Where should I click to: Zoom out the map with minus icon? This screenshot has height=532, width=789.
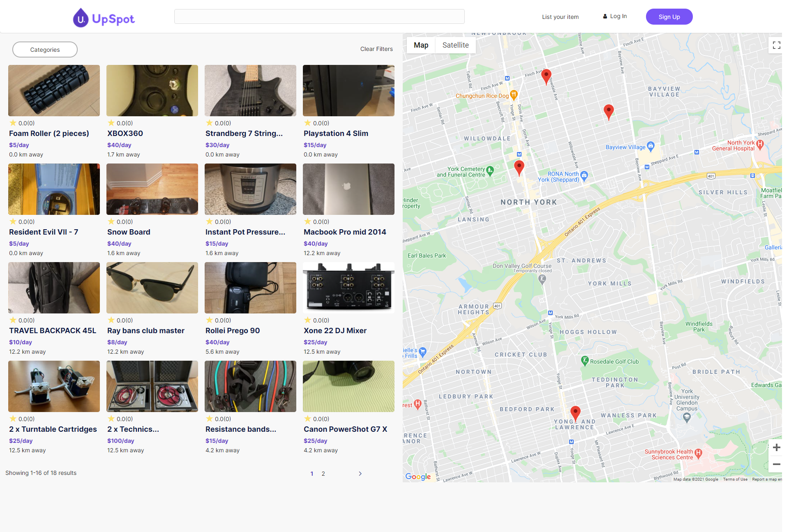(776, 464)
